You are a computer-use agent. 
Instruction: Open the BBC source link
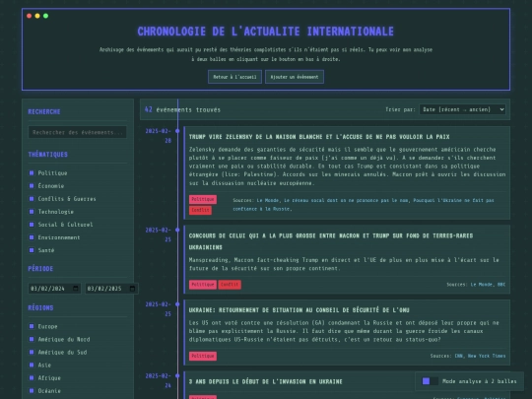(x=501, y=285)
